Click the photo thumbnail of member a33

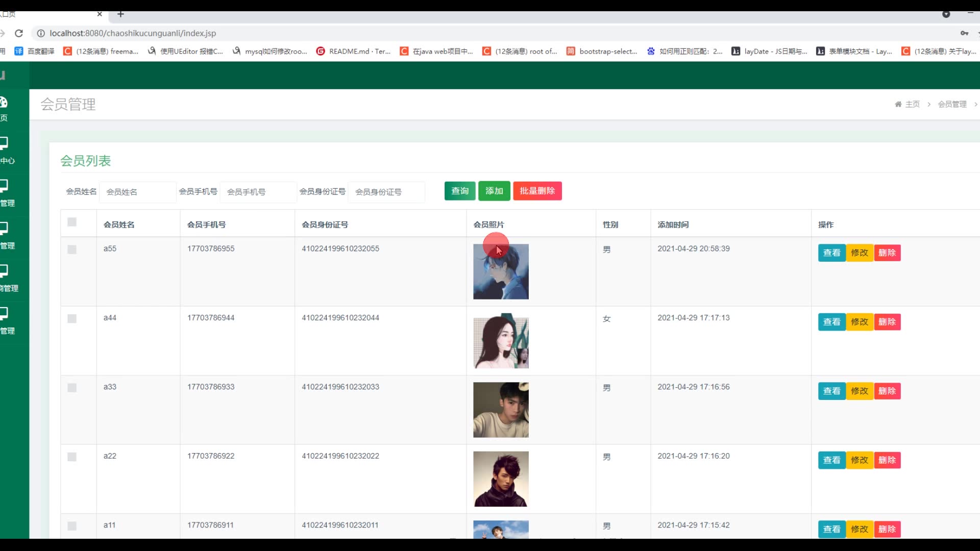click(501, 410)
